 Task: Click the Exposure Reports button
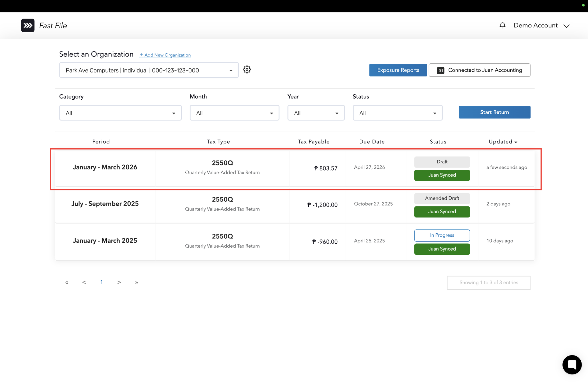point(398,70)
